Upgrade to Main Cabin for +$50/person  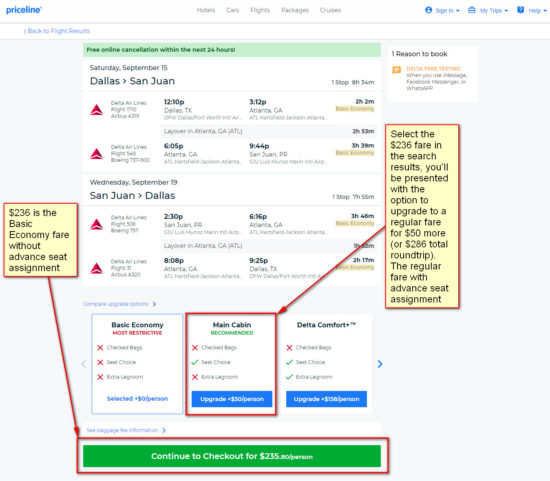[232, 399]
